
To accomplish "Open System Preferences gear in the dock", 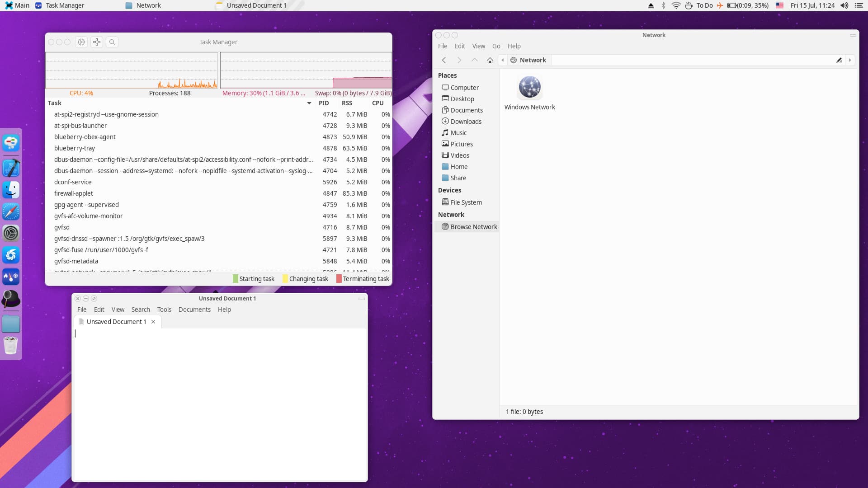I will coord(11,233).
